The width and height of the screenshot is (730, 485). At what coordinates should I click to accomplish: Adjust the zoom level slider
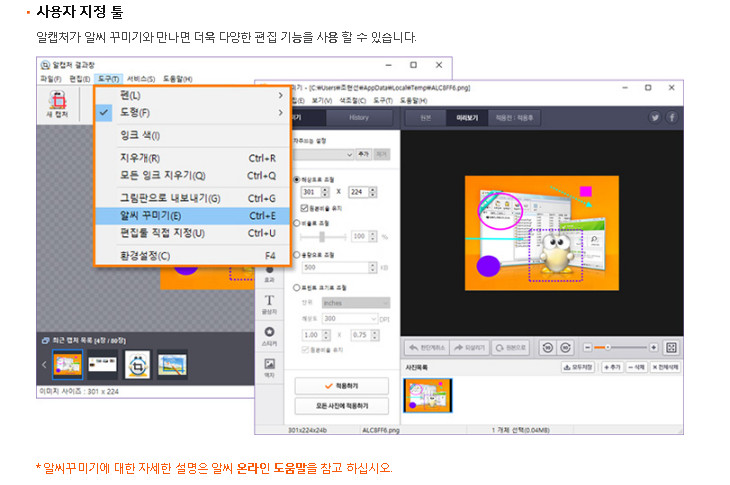(x=621, y=348)
